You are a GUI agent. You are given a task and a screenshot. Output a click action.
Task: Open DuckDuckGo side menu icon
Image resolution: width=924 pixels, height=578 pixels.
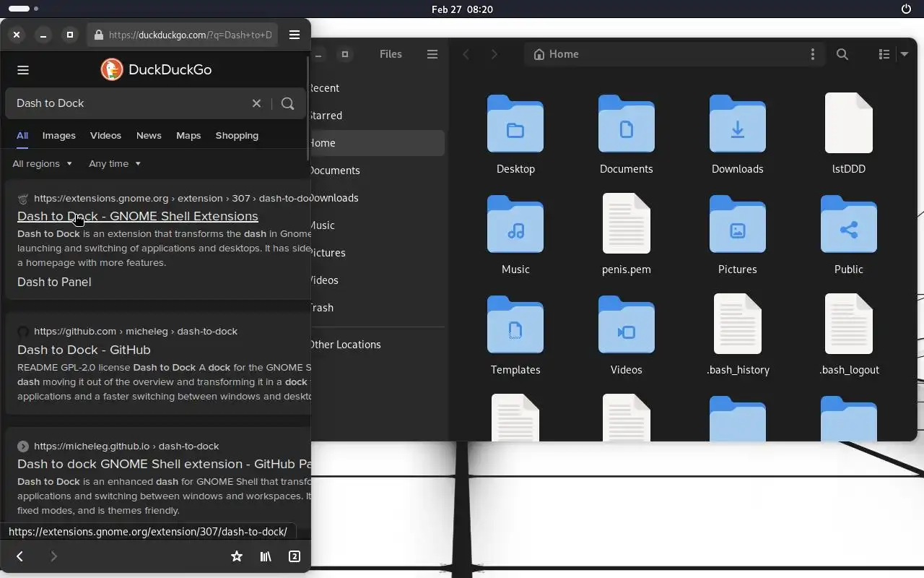[23, 70]
